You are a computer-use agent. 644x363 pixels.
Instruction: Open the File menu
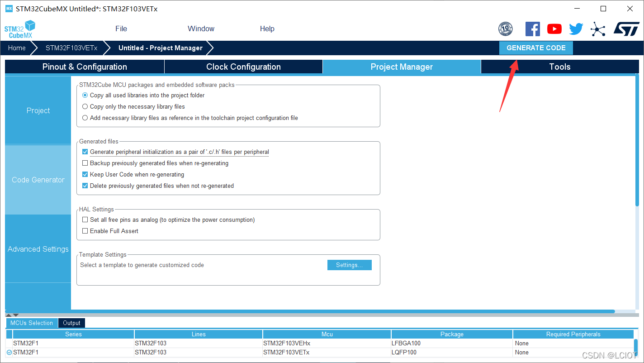[x=121, y=29]
